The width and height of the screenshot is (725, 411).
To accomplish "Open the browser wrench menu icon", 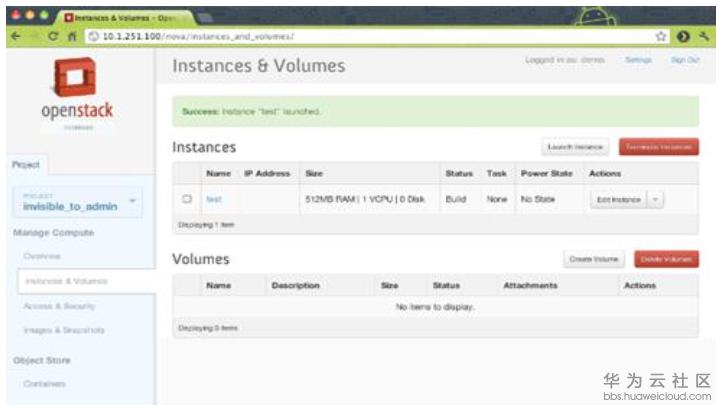I will [704, 36].
